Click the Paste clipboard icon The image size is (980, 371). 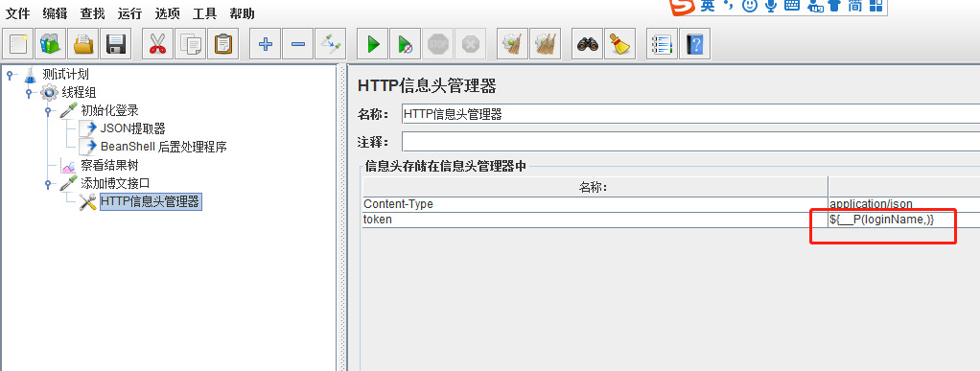[222, 44]
